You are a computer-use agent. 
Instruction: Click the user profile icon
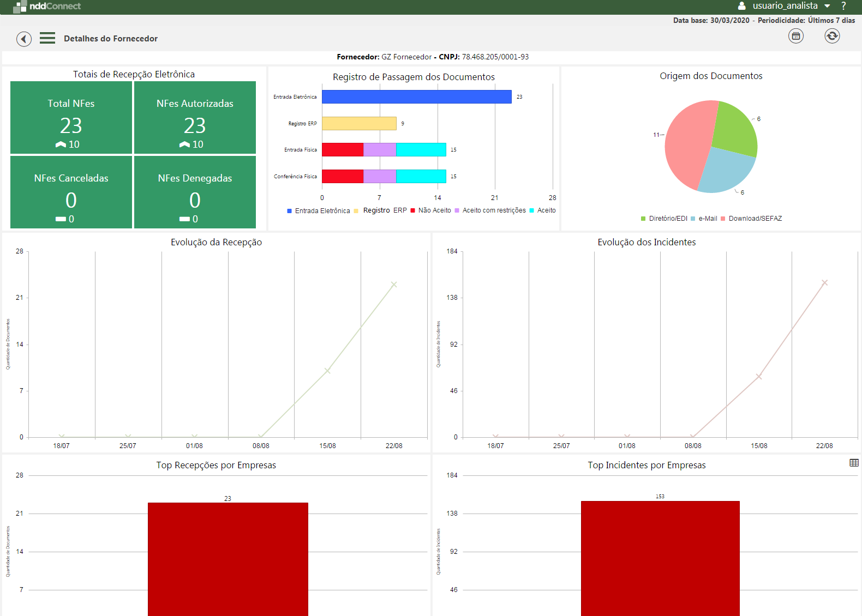[741, 6]
